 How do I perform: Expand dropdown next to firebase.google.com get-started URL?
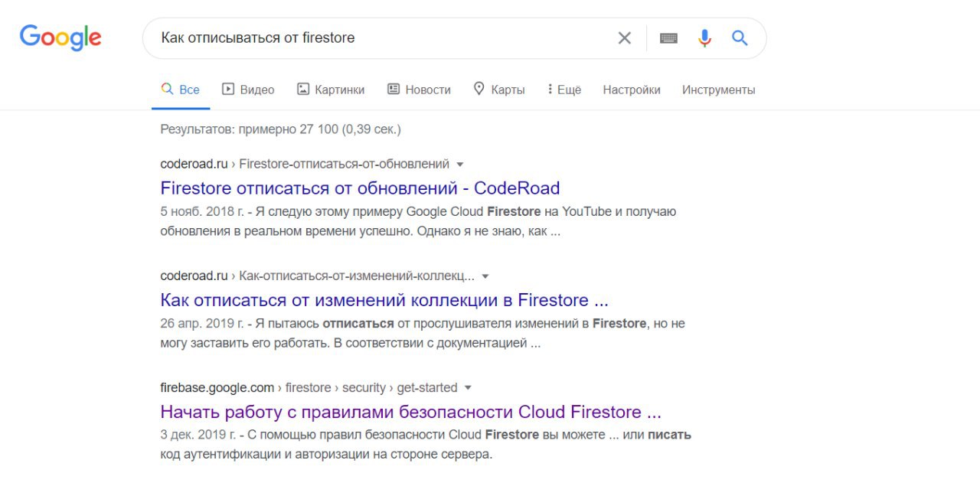tap(468, 387)
